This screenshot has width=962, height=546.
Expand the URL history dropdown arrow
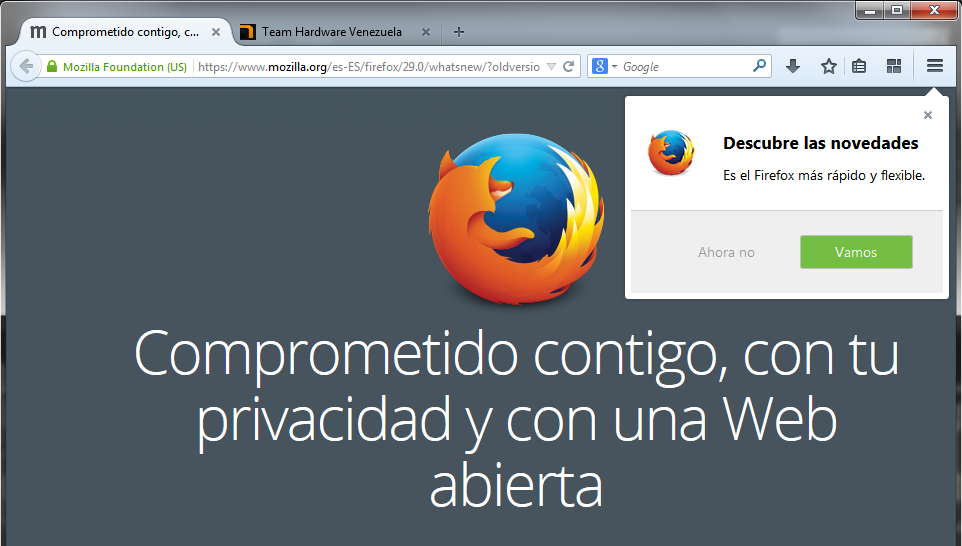550,67
